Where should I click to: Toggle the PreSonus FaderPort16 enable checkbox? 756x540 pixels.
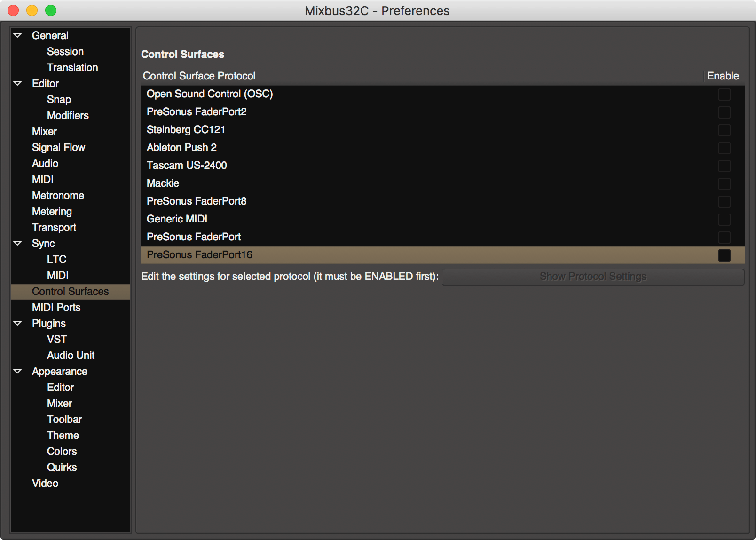point(724,255)
